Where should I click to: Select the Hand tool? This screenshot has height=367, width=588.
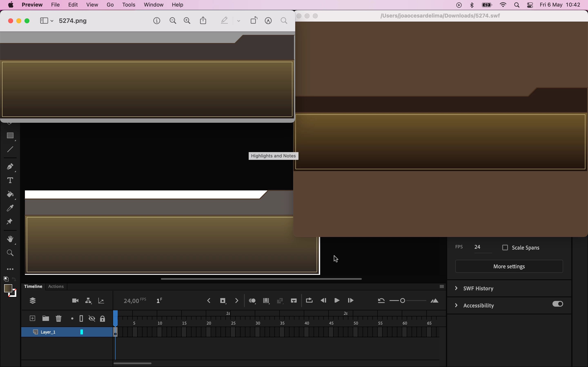point(10,239)
